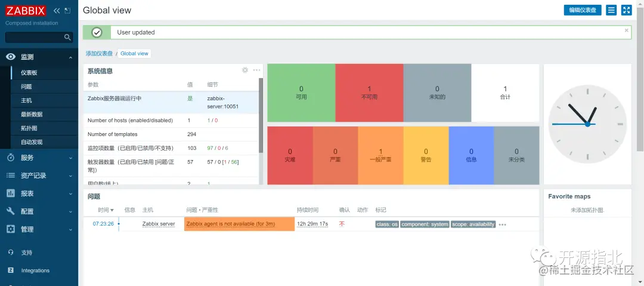Click the zabbix-server:10051 detail text
This screenshot has width=644, height=286.
[223, 103]
